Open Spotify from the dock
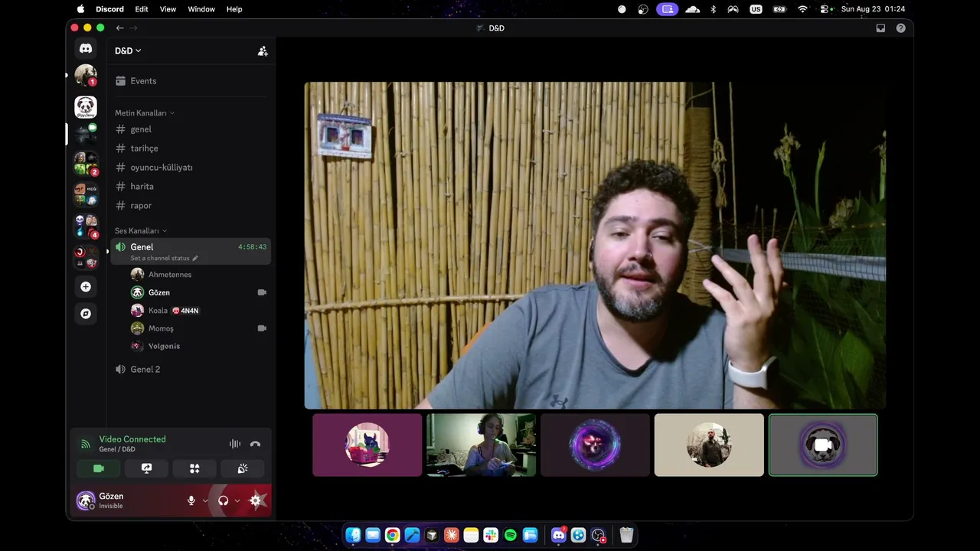The width and height of the screenshot is (980, 551). click(510, 536)
